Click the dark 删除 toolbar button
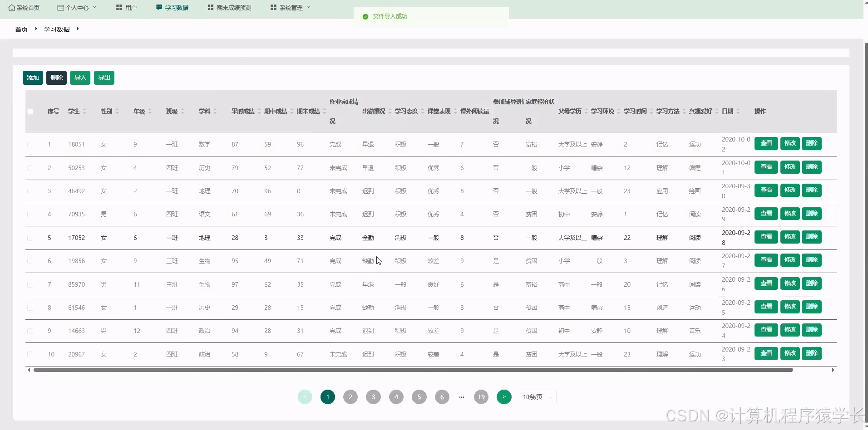Screen dimensions: 868x430 56,78
